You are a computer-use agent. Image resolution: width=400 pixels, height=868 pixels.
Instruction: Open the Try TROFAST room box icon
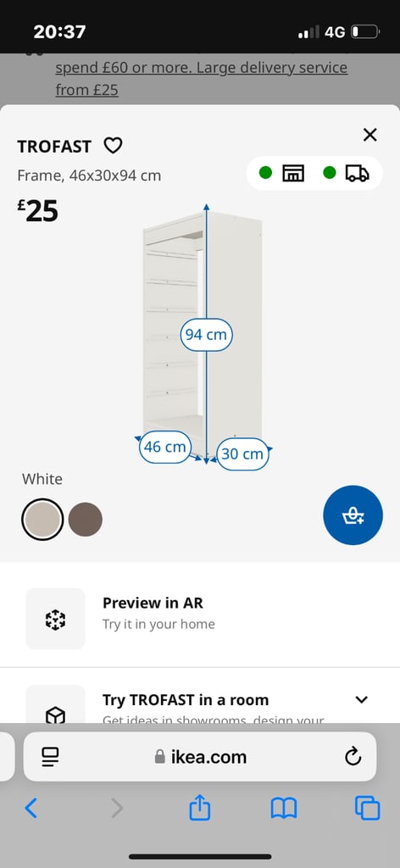pos(55,714)
